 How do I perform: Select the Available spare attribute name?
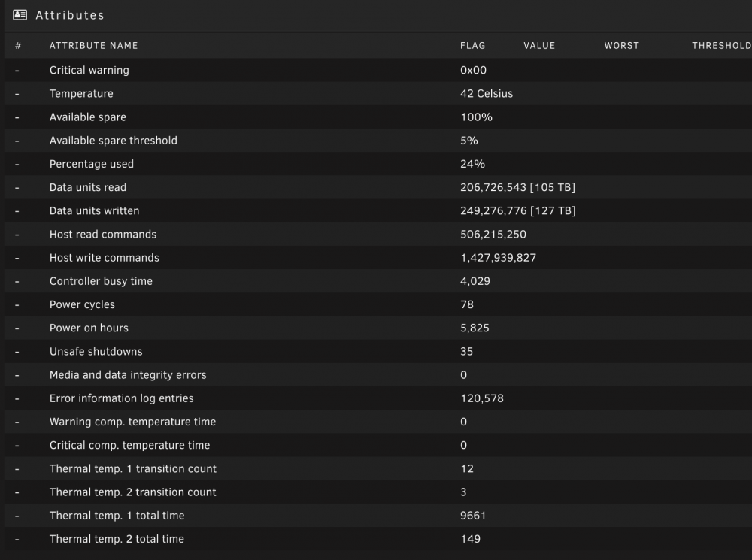[88, 117]
